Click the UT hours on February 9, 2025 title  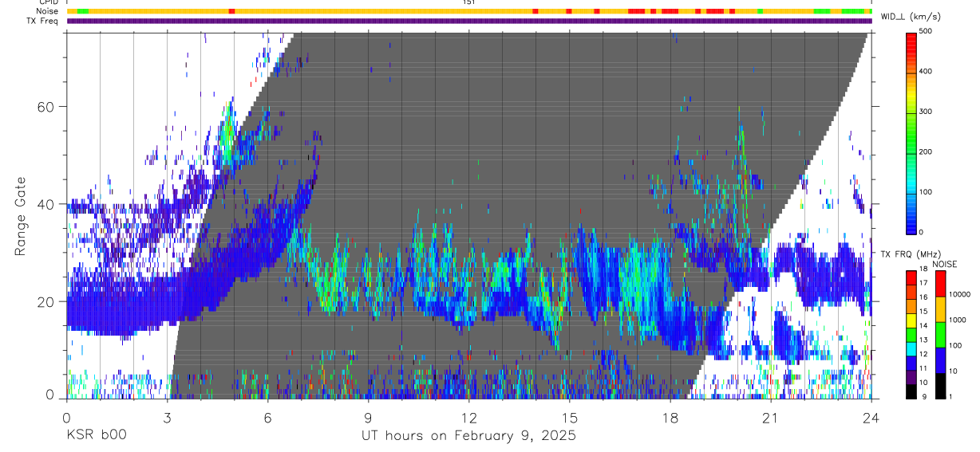tap(468, 435)
